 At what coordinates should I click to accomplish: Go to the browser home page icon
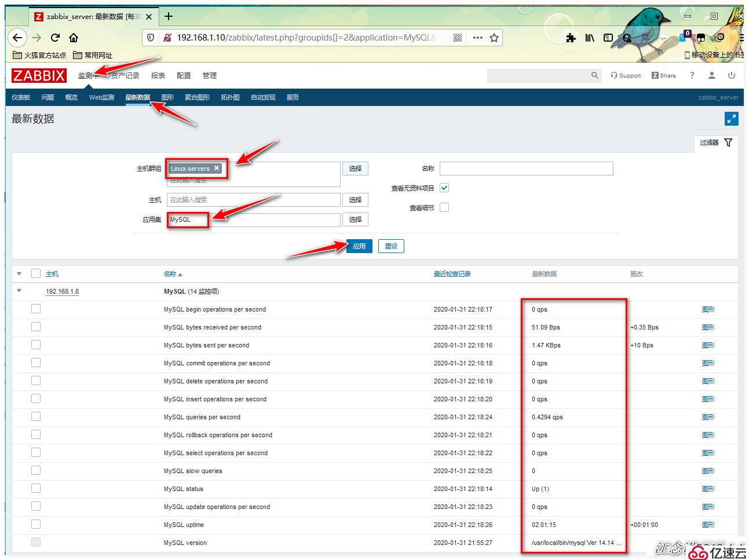[x=74, y=38]
